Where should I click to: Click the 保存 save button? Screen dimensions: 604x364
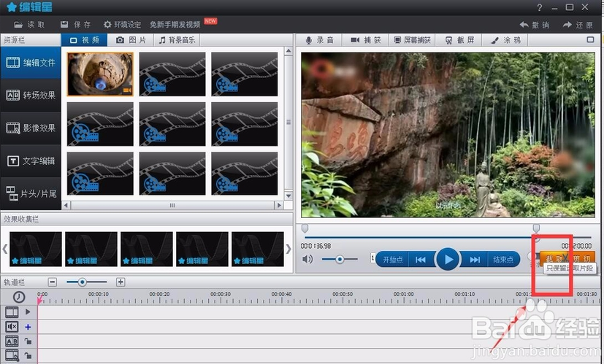click(x=75, y=24)
